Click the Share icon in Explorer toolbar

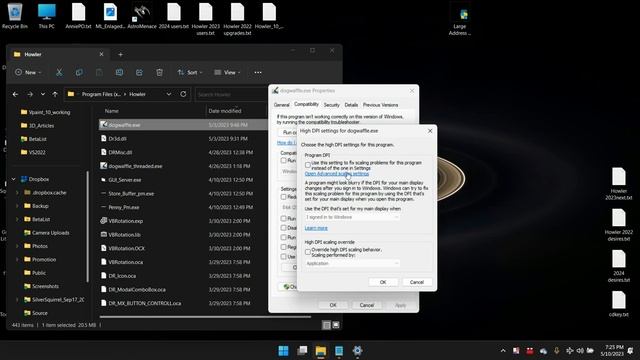139,72
